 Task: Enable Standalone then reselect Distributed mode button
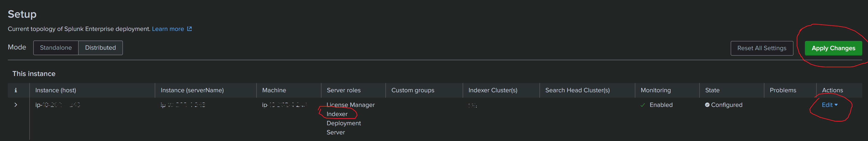(100, 47)
